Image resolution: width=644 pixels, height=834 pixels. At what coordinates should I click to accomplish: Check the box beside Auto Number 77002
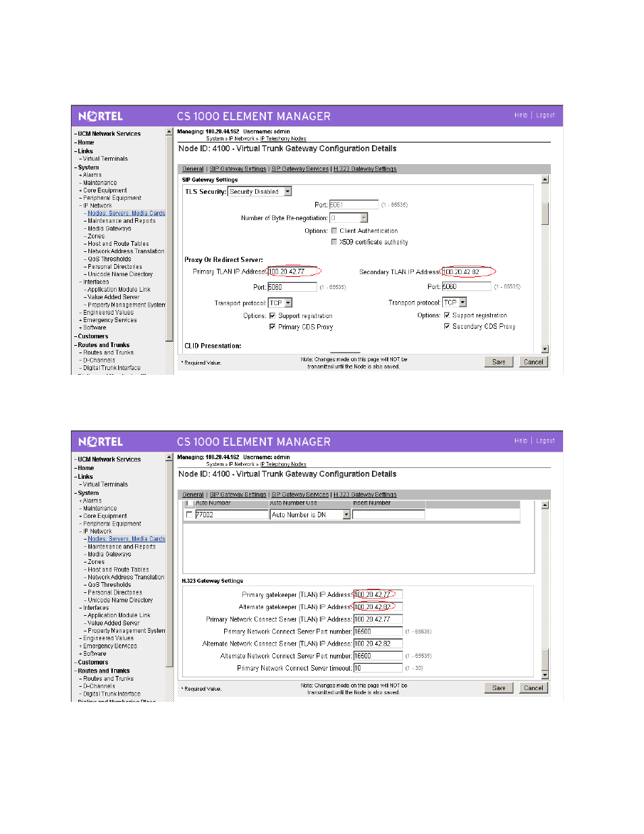(189, 515)
